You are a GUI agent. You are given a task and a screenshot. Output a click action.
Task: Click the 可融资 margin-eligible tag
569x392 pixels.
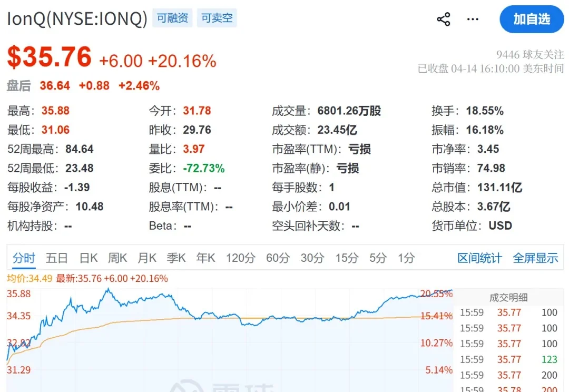172,17
